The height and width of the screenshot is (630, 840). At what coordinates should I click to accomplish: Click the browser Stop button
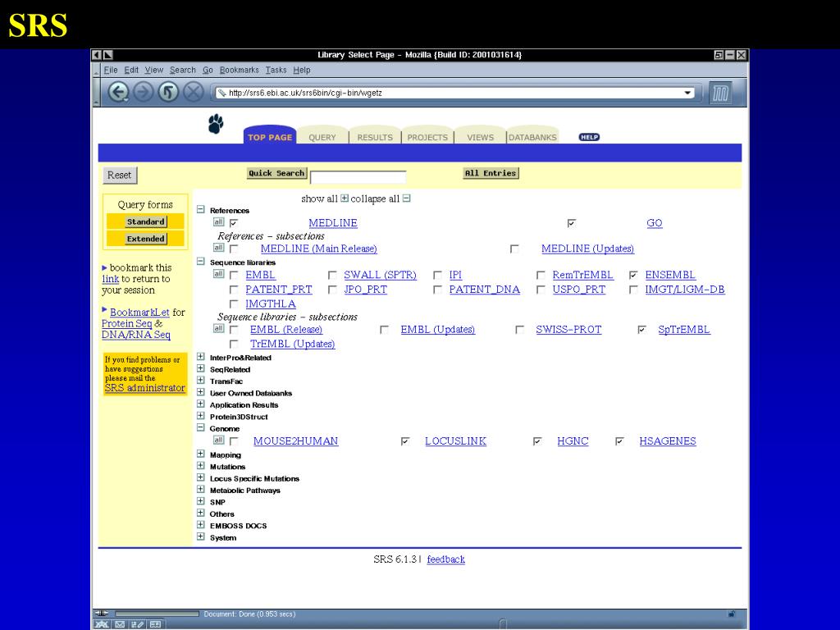193,92
